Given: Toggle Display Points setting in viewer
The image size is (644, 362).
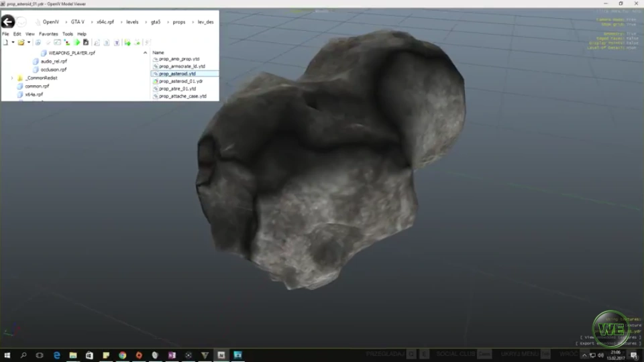Looking at the screenshot, I should (x=614, y=43).
